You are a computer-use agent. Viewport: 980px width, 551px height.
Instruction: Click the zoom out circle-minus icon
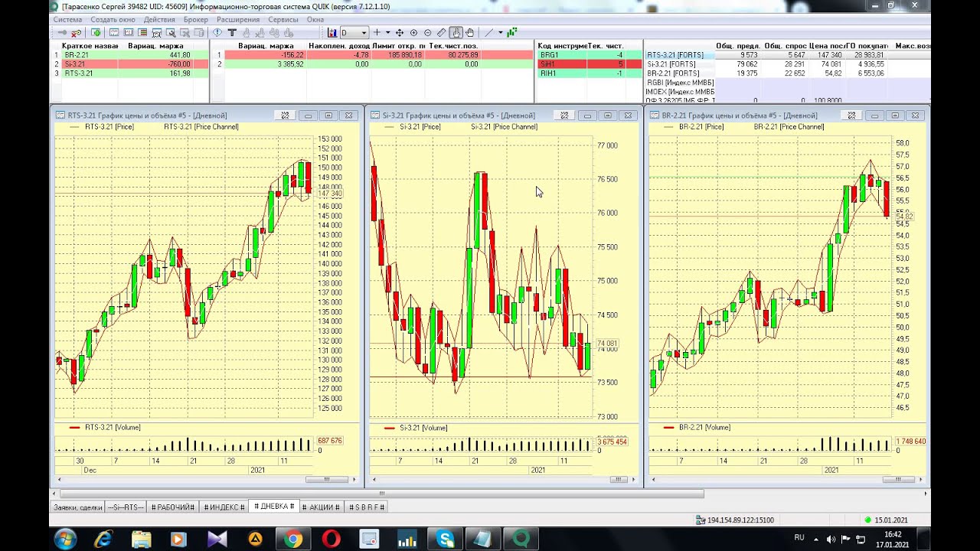tap(427, 33)
